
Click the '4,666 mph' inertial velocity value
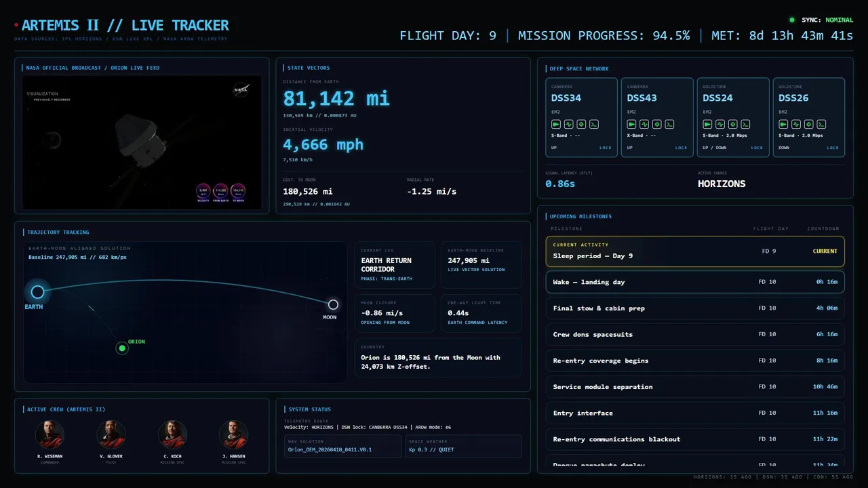[323, 144]
